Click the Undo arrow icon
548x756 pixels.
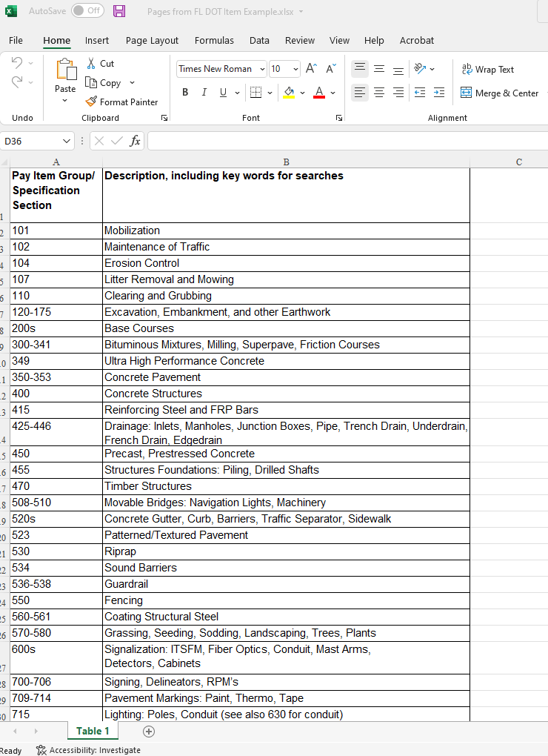[17, 62]
